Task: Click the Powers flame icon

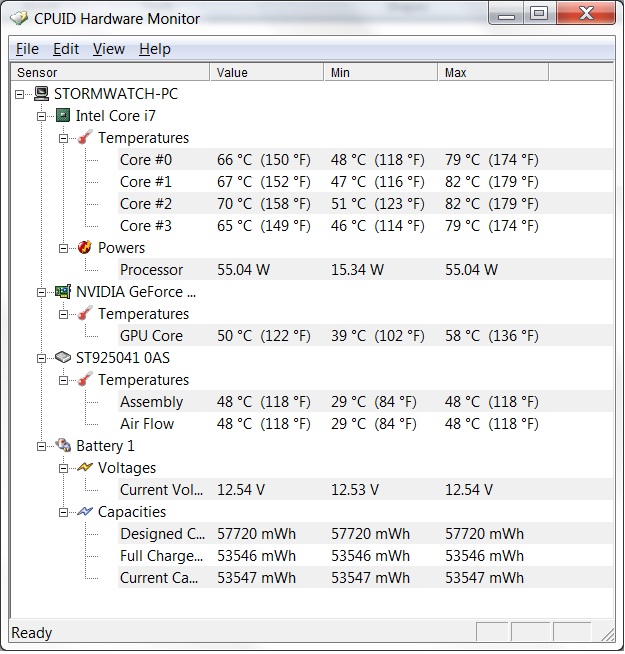Action: 85,247
